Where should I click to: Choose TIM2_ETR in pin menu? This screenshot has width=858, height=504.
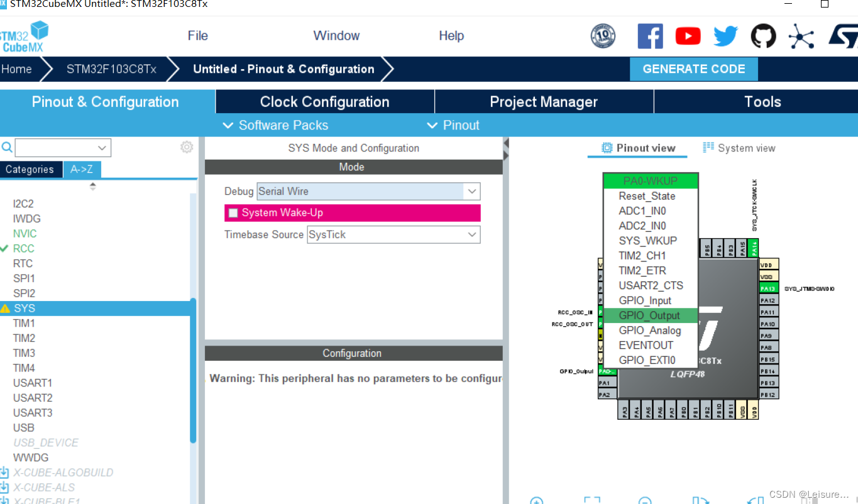[x=650, y=271]
